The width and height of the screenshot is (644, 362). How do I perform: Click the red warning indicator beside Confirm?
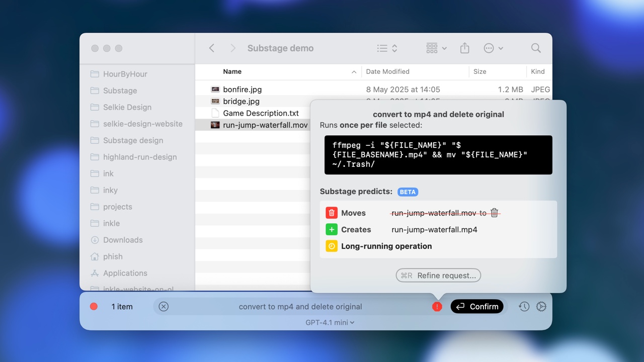[437, 307]
